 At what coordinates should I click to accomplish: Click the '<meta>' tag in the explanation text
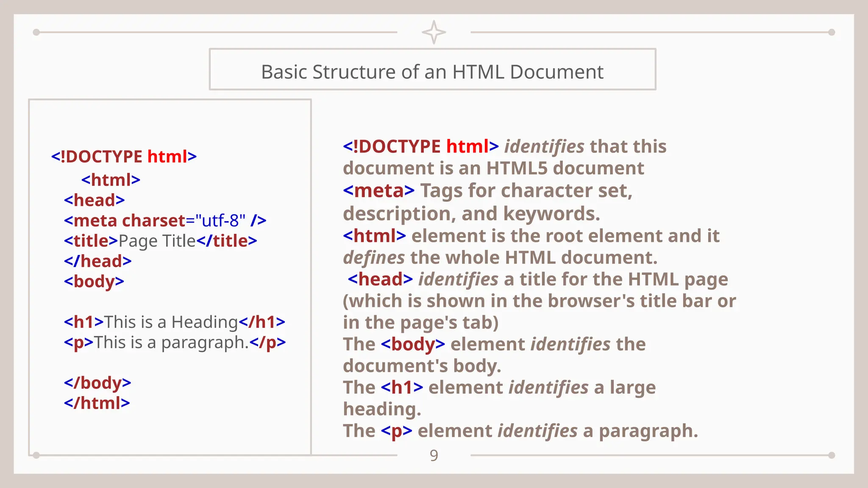click(379, 191)
